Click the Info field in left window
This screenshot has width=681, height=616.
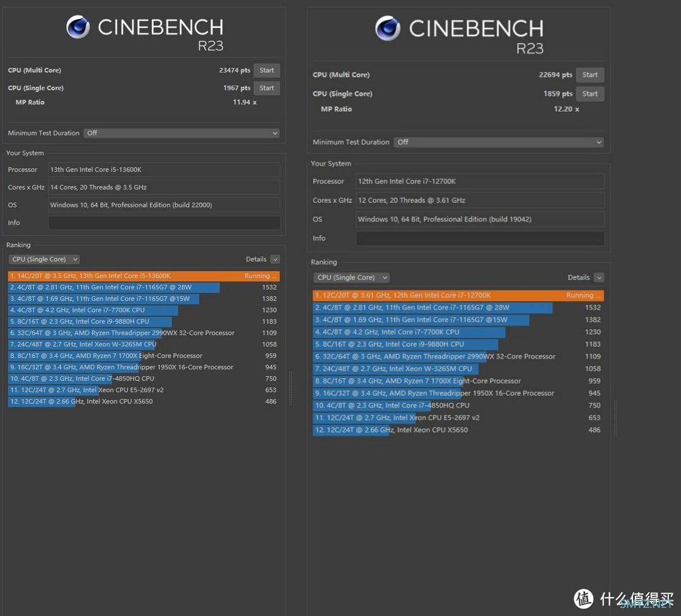(x=164, y=223)
